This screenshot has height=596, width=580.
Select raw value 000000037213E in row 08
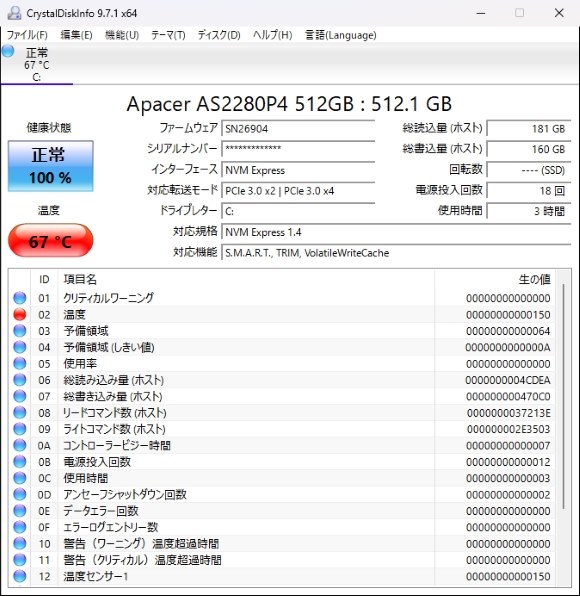pos(509,413)
